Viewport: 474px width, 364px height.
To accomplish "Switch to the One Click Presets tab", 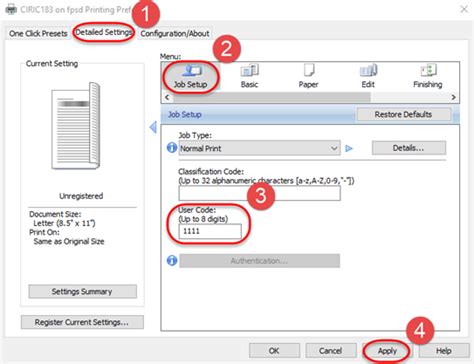I will pos(38,33).
